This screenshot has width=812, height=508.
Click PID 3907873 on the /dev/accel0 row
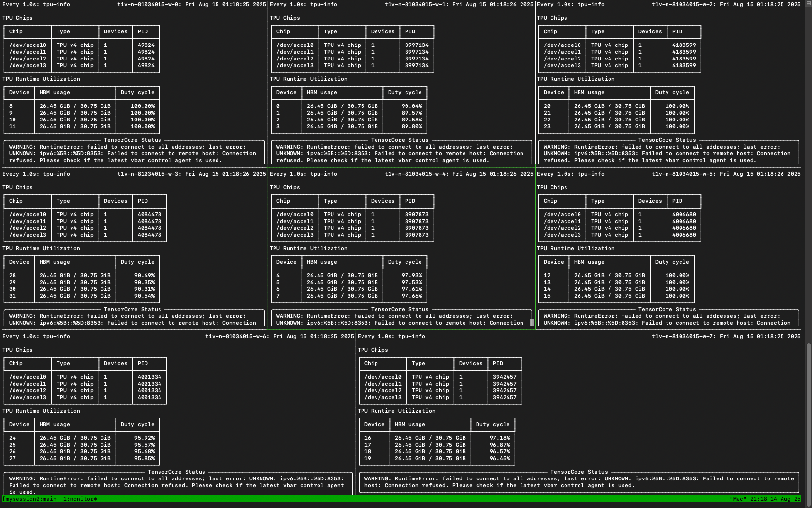417,214
